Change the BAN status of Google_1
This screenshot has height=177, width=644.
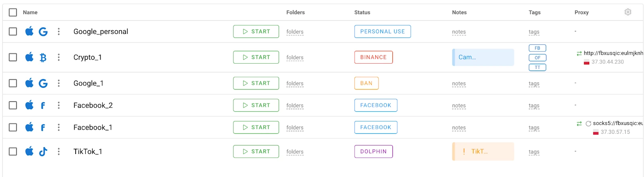pos(366,83)
